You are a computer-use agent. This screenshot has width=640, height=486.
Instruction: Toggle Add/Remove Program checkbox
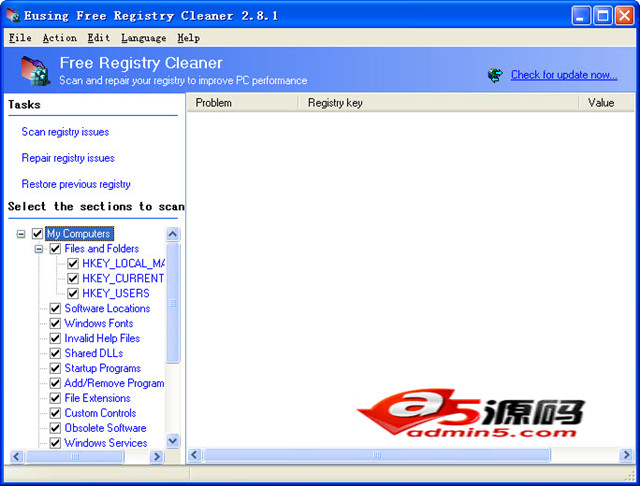[55, 383]
